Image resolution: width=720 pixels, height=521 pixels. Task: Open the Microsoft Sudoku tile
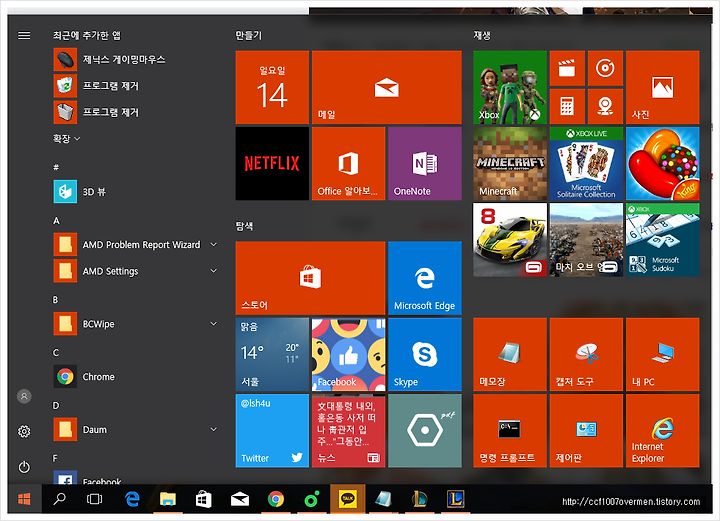(663, 240)
